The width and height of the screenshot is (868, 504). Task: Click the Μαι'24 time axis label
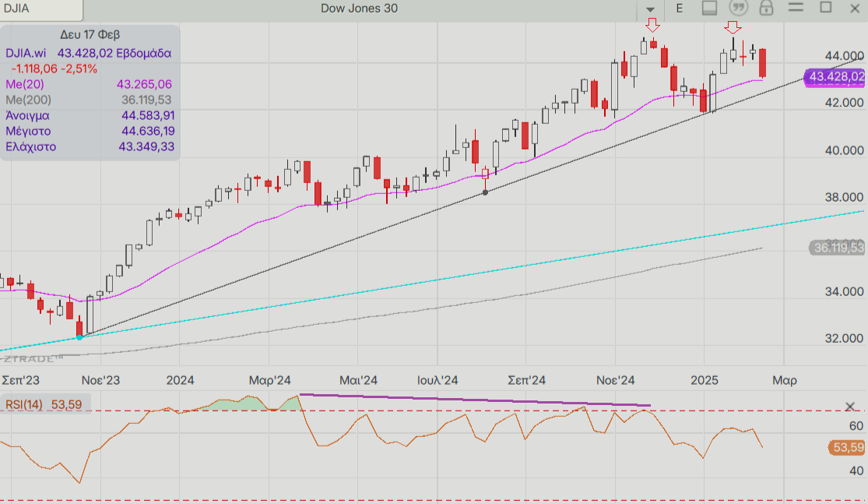[359, 380]
